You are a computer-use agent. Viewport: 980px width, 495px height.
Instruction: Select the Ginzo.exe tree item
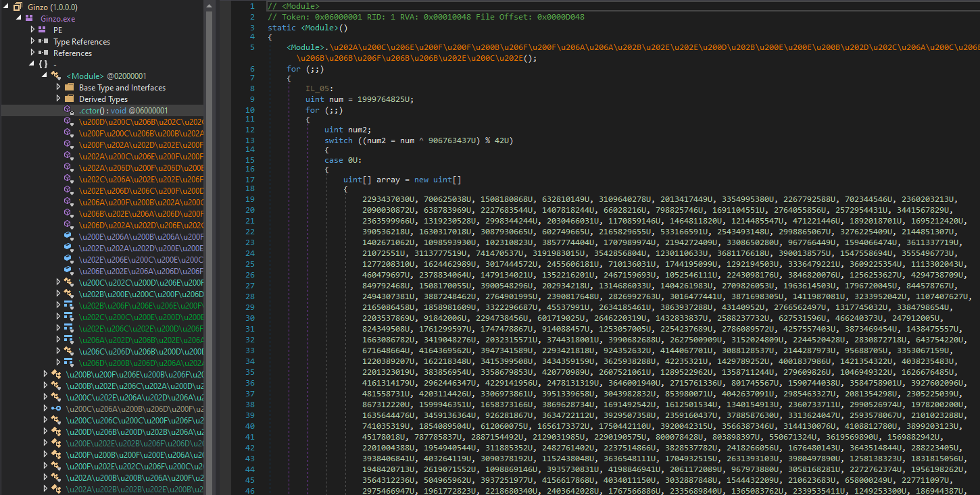[57, 18]
